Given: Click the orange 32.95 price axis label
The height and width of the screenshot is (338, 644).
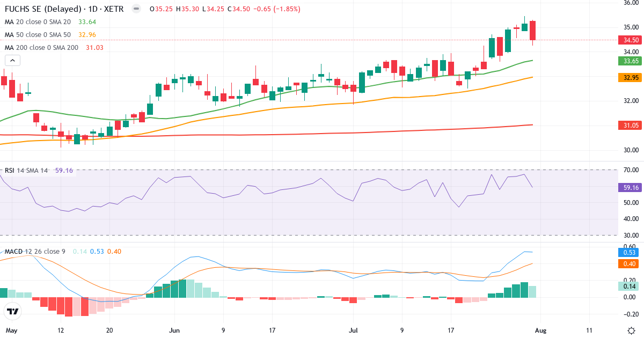Looking at the screenshot, I should (631, 78).
